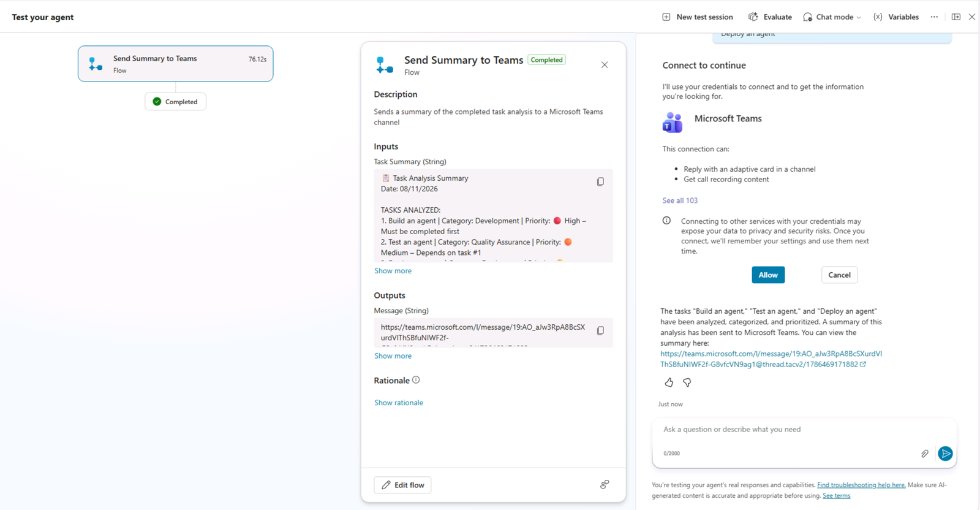Image resolution: width=980 pixels, height=510 pixels.
Task: Click the 76.12s duration on the flow node
Action: coord(257,59)
